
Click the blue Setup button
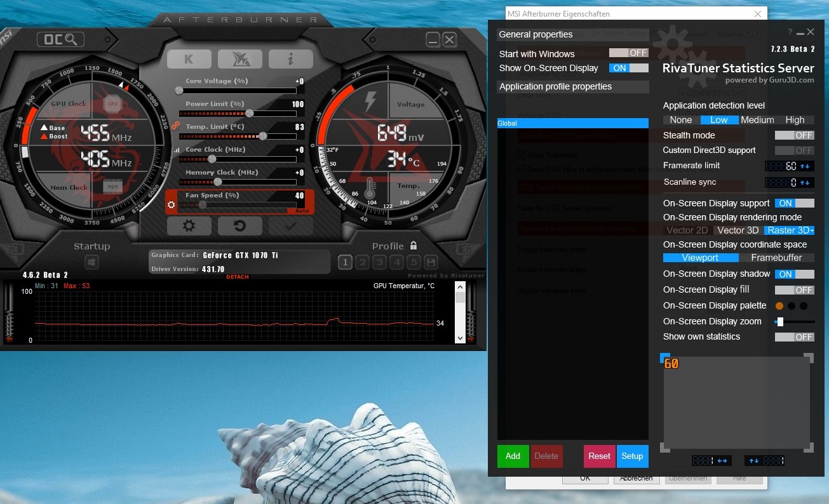coord(632,456)
